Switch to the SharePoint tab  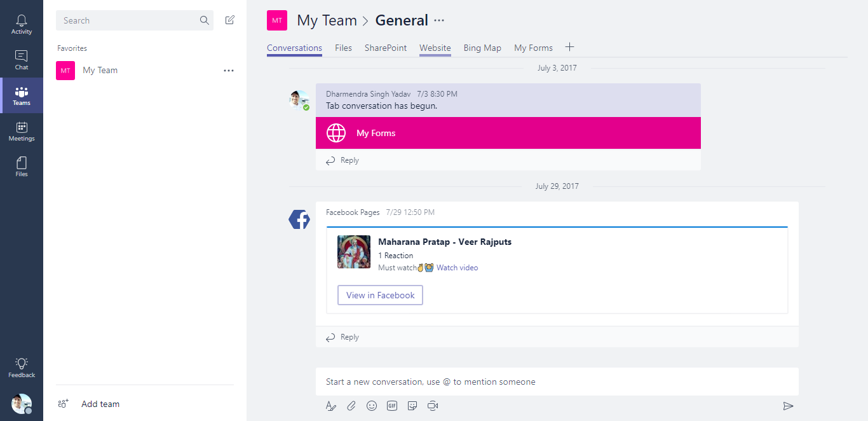click(x=386, y=48)
